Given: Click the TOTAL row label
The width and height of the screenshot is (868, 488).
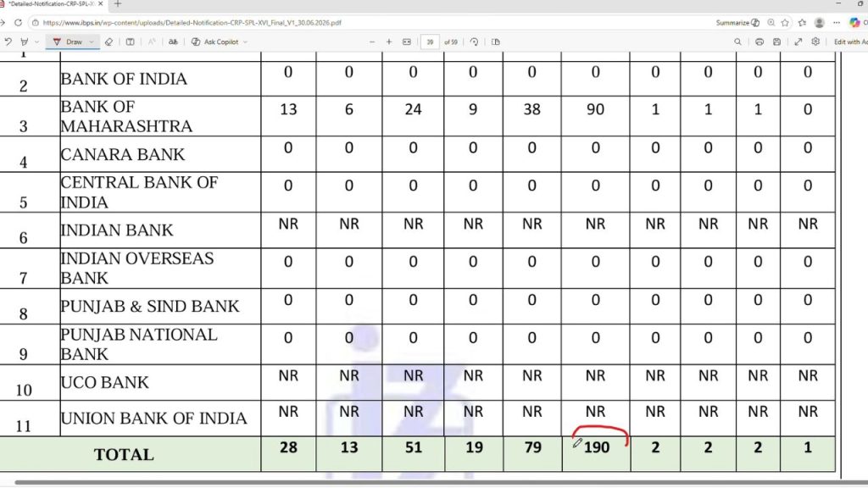Looking at the screenshot, I should click(x=124, y=455).
